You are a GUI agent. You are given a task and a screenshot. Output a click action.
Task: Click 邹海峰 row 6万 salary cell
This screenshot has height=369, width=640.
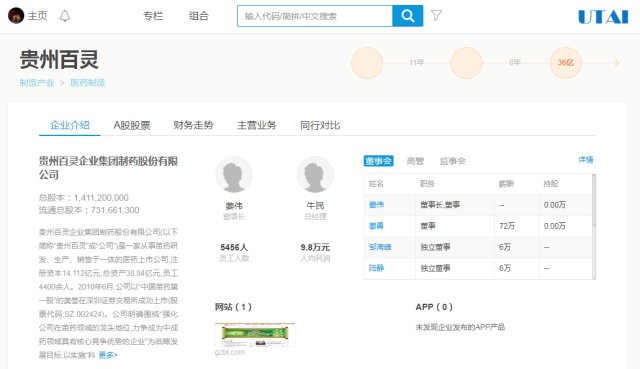pyautogui.click(x=505, y=247)
